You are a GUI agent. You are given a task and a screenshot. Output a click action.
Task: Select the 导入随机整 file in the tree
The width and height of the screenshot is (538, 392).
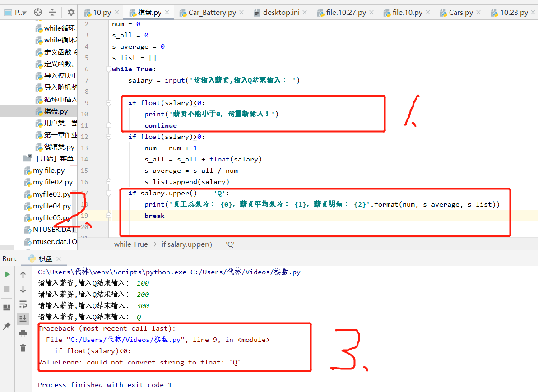(x=56, y=88)
